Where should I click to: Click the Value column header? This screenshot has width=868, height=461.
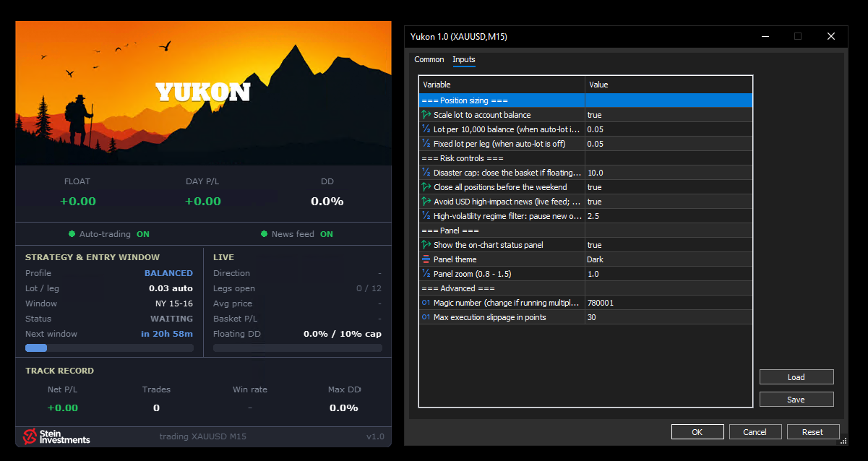669,85
